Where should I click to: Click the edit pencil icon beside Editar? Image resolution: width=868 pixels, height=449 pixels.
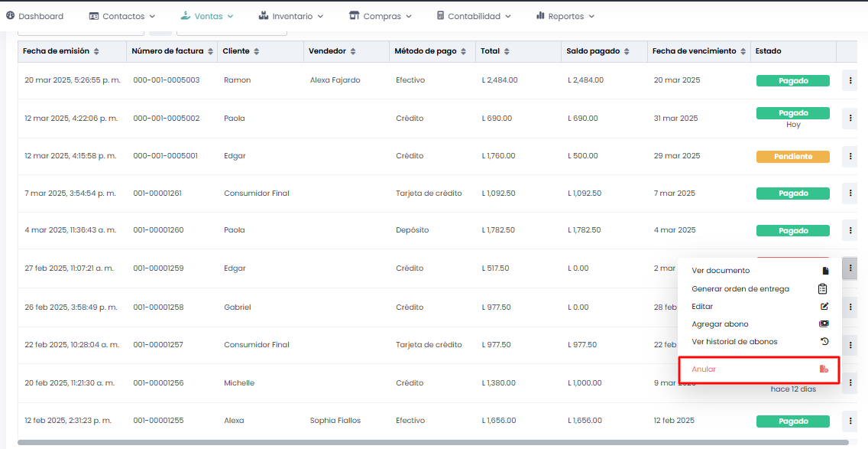[x=824, y=307]
